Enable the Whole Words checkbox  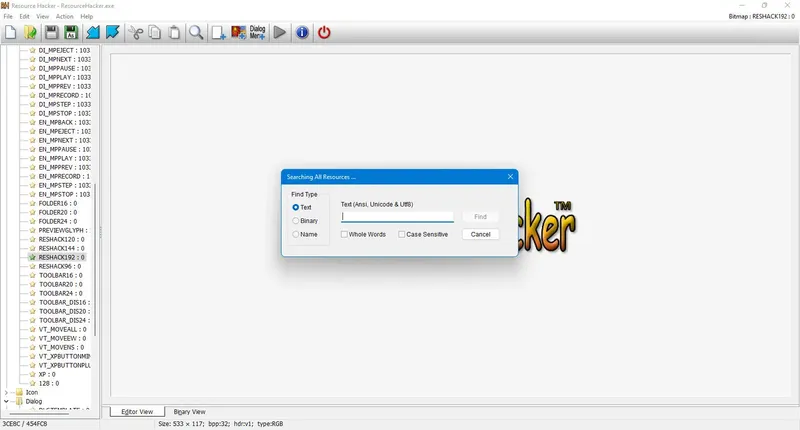point(344,235)
